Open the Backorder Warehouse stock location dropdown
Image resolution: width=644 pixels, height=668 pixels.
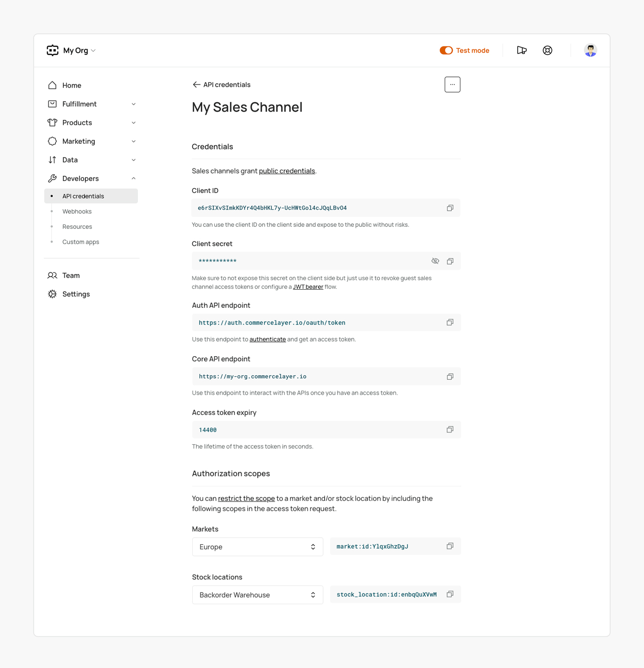click(257, 595)
